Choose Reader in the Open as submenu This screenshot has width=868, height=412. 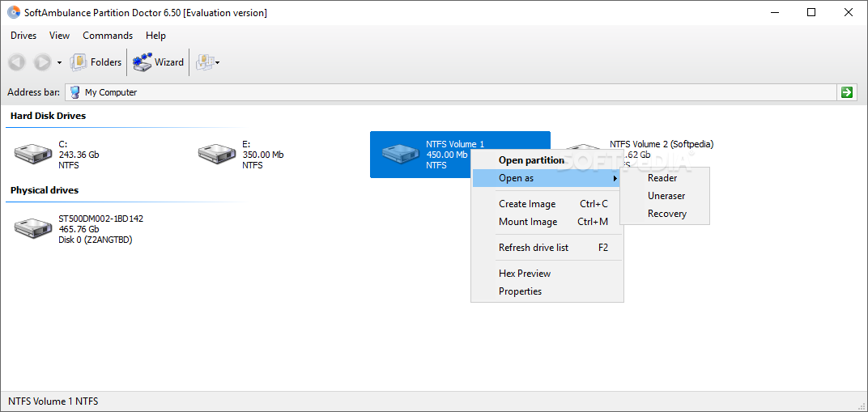[x=664, y=178]
